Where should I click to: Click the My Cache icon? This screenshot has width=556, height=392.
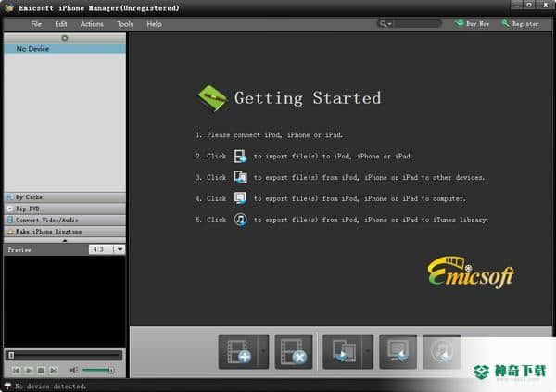point(10,197)
